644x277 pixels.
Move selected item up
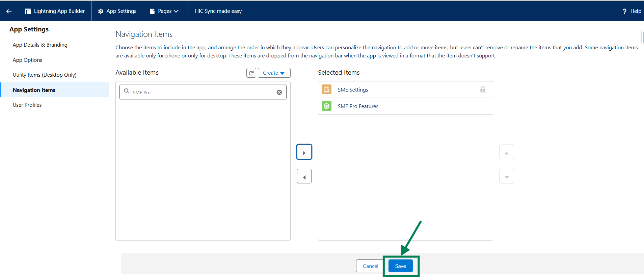(507, 152)
